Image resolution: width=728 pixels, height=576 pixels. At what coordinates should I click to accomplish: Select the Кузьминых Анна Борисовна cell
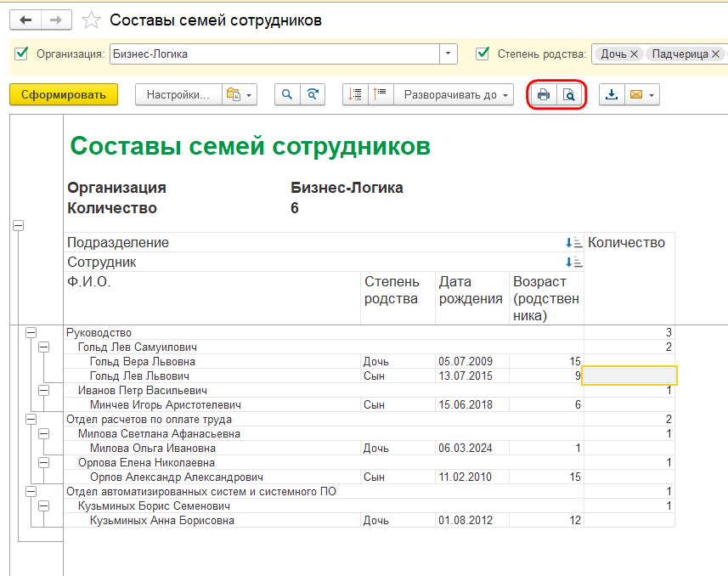[212, 520]
